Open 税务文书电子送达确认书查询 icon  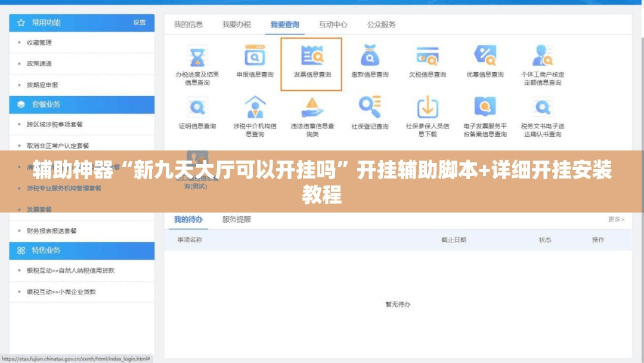tap(543, 107)
